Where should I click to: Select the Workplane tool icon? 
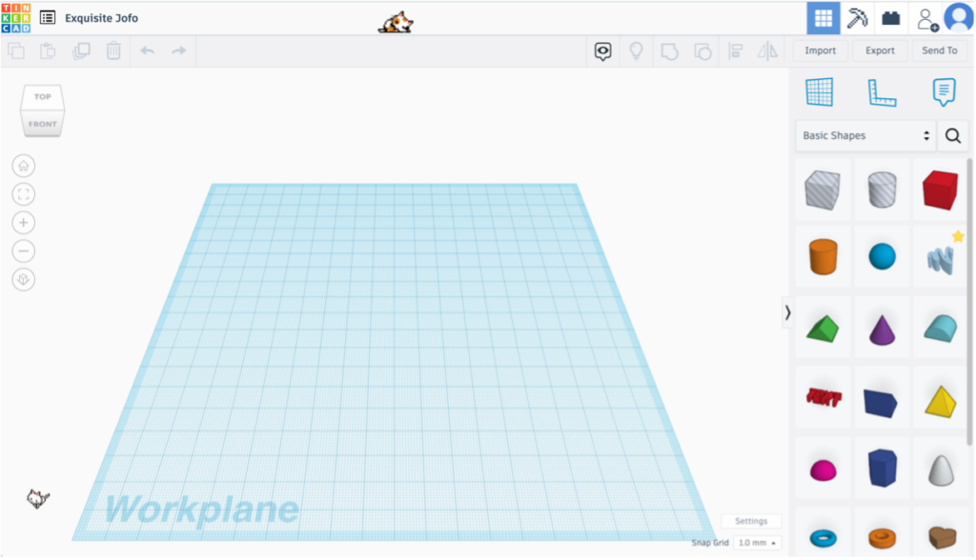pos(819,92)
